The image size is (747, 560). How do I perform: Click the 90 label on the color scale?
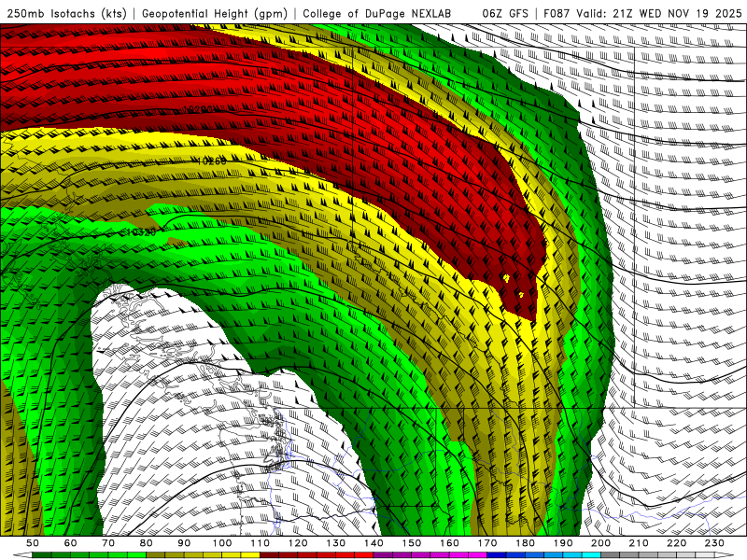click(x=184, y=543)
